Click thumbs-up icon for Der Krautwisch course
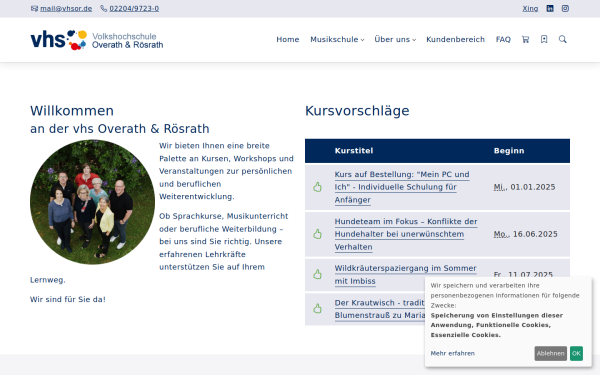600x375 pixels. (317, 308)
